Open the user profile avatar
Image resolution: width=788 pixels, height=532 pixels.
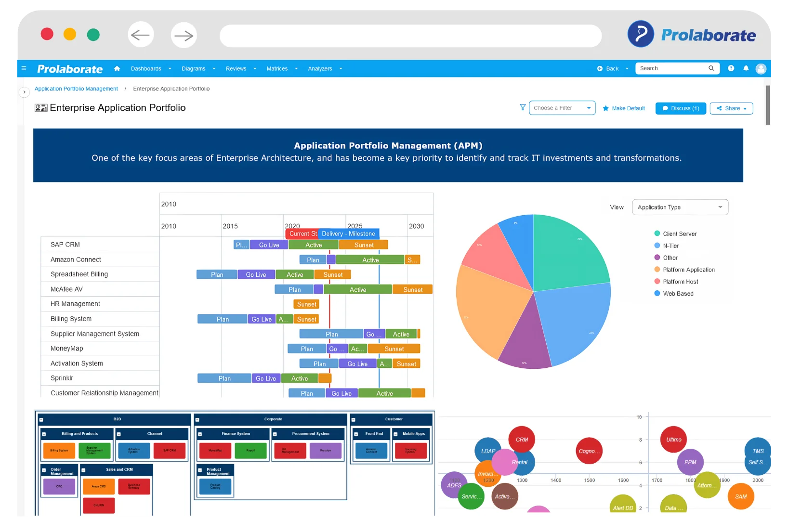tap(761, 69)
